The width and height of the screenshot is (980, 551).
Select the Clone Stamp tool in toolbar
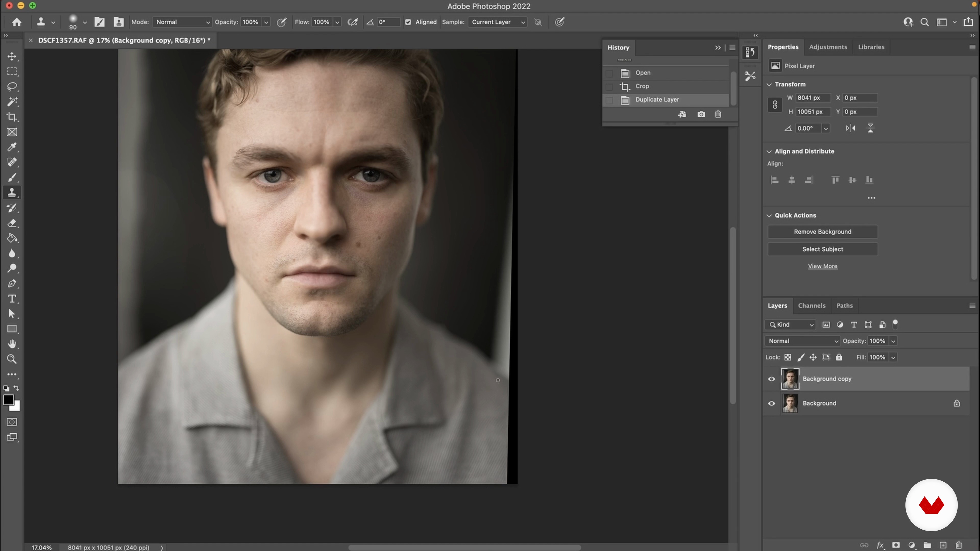(x=12, y=192)
